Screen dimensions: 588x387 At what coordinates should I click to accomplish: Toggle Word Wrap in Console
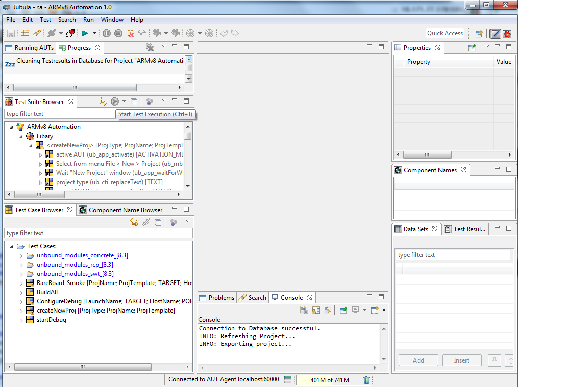coord(327,310)
